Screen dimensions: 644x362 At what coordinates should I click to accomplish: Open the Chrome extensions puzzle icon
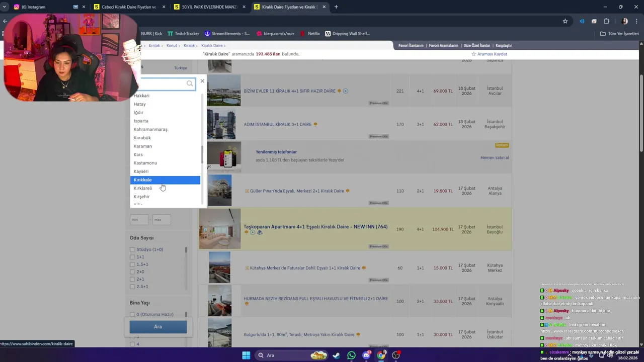(606, 21)
